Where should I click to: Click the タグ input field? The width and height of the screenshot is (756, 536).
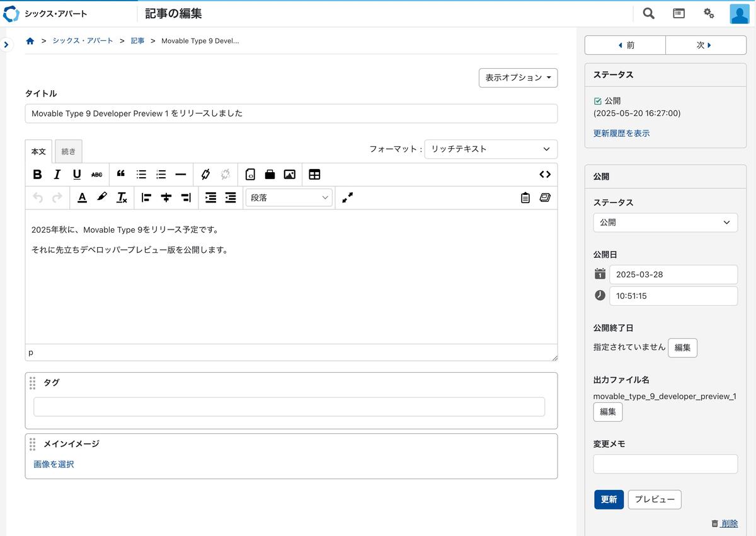[x=289, y=407]
